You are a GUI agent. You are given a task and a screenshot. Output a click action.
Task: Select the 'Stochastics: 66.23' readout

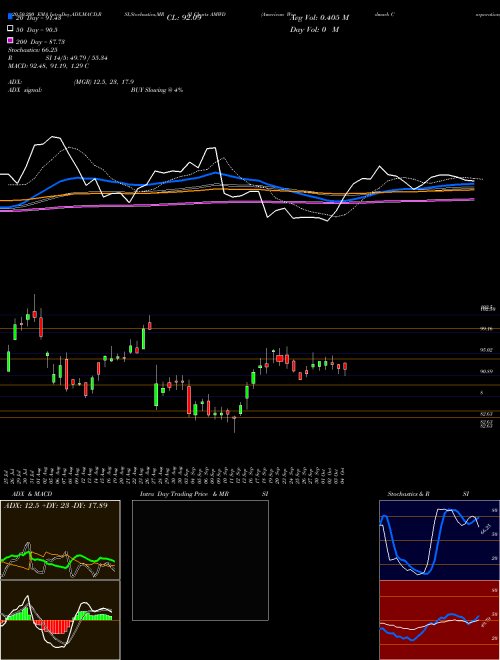click(32, 50)
